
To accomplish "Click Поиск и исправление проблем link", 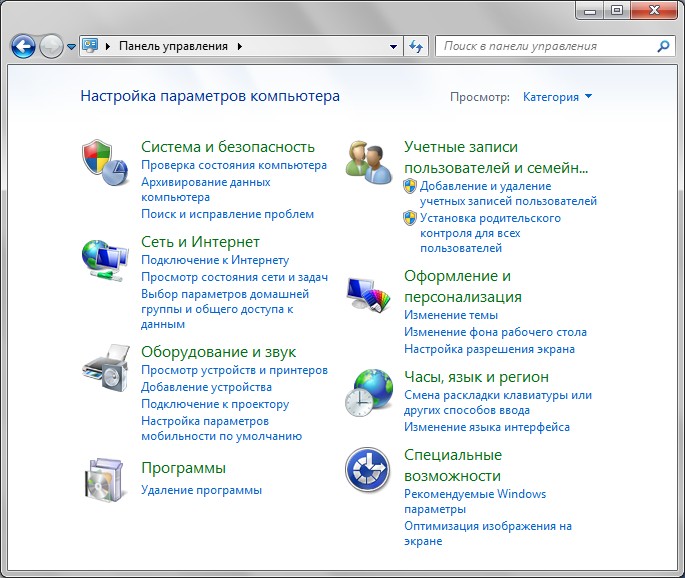I will pyautogui.click(x=227, y=214).
